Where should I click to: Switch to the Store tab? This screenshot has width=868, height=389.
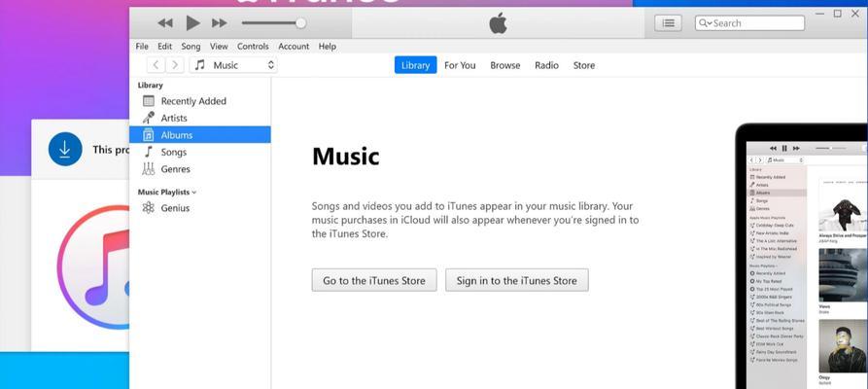point(584,65)
